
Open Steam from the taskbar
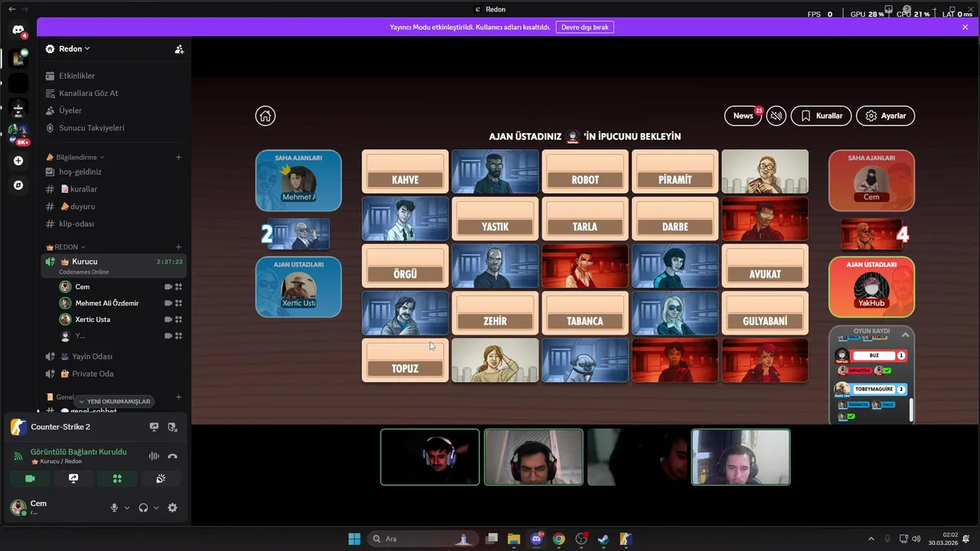[x=603, y=539]
